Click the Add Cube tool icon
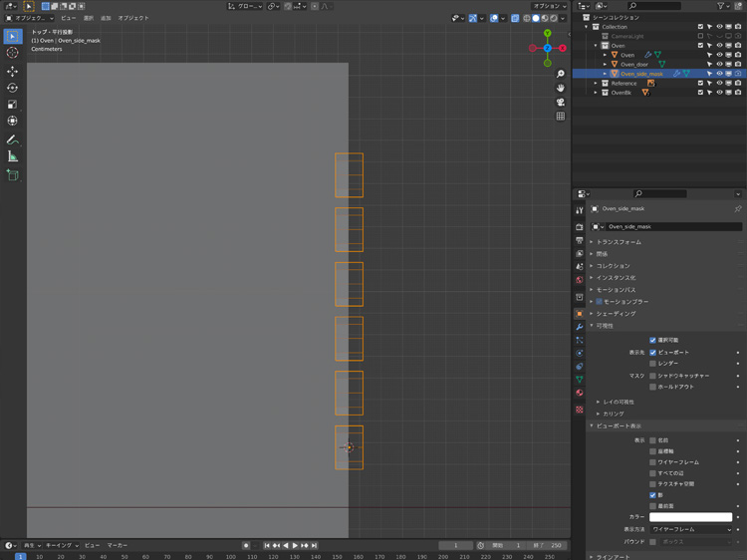 13,174
